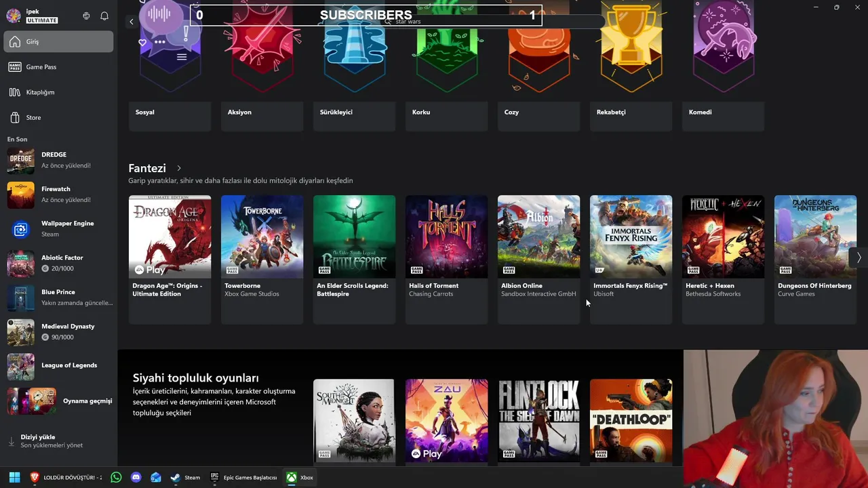Open the Windows Start button
Image resolution: width=868 pixels, height=488 pixels.
pyautogui.click(x=14, y=477)
